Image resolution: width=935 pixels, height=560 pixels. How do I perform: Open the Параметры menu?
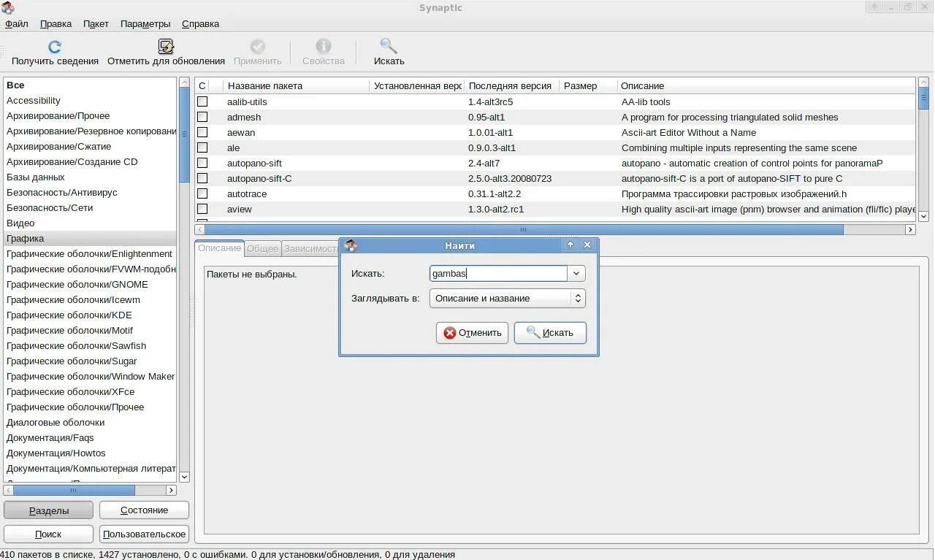145,23
